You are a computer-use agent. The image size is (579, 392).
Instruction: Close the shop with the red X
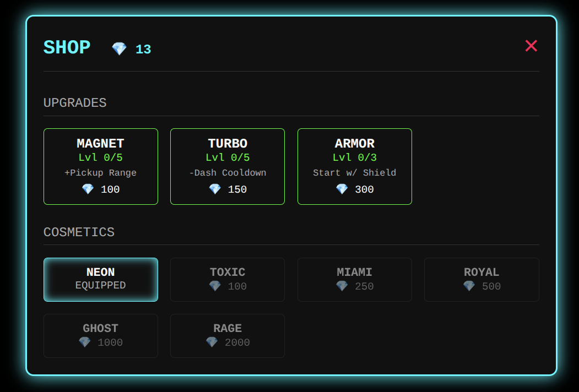point(531,46)
